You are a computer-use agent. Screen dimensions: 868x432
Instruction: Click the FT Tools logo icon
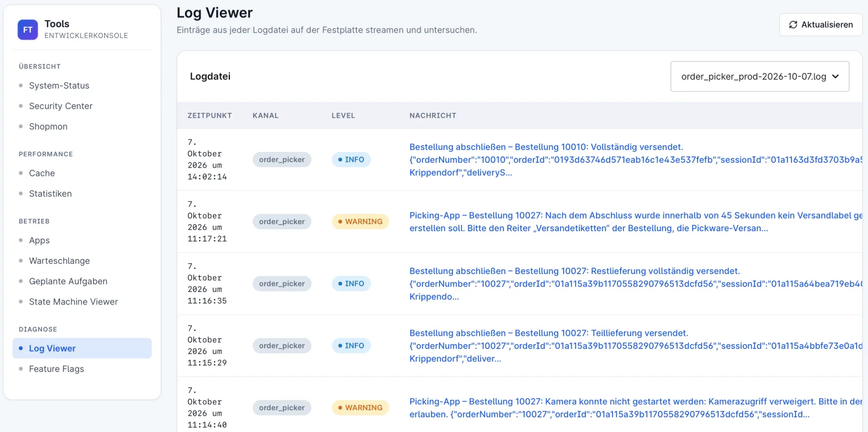click(28, 30)
